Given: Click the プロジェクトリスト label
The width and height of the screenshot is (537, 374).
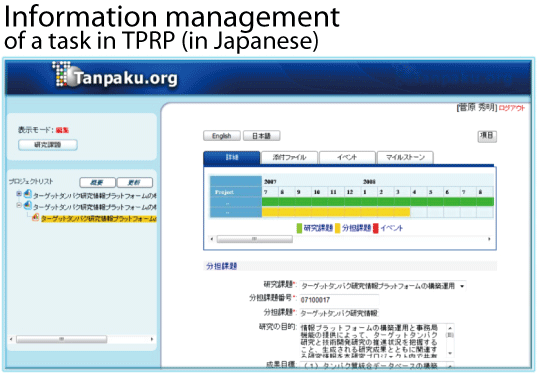Looking at the screenshot, I should coord(31,181).
